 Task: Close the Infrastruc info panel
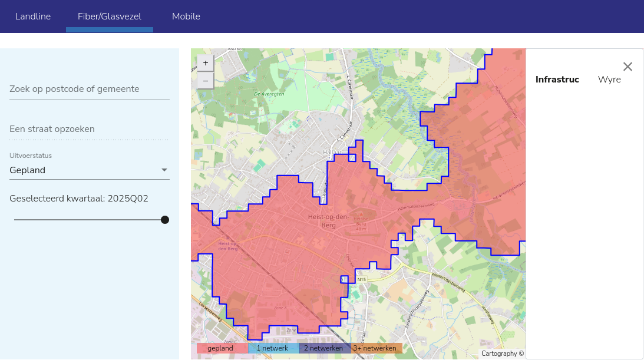click(x=628, y=67)
